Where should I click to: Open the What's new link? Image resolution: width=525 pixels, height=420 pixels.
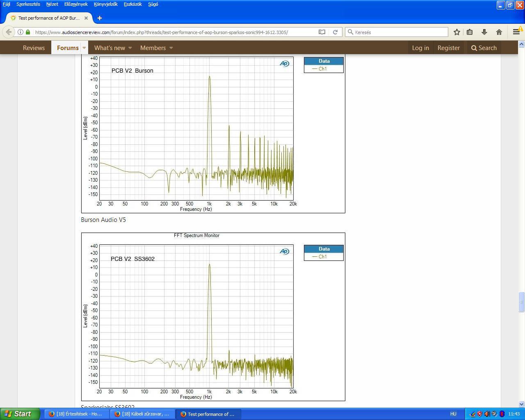click(110, 48)
